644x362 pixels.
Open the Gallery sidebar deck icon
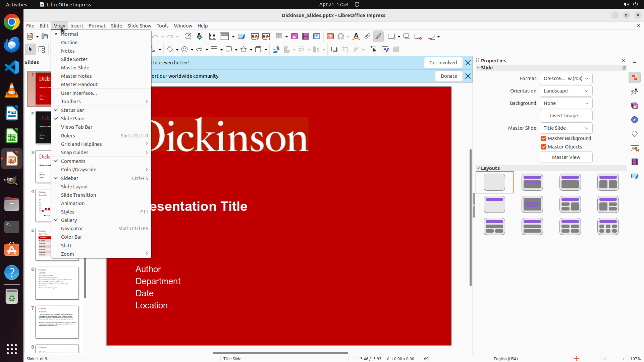pos(635,106)
